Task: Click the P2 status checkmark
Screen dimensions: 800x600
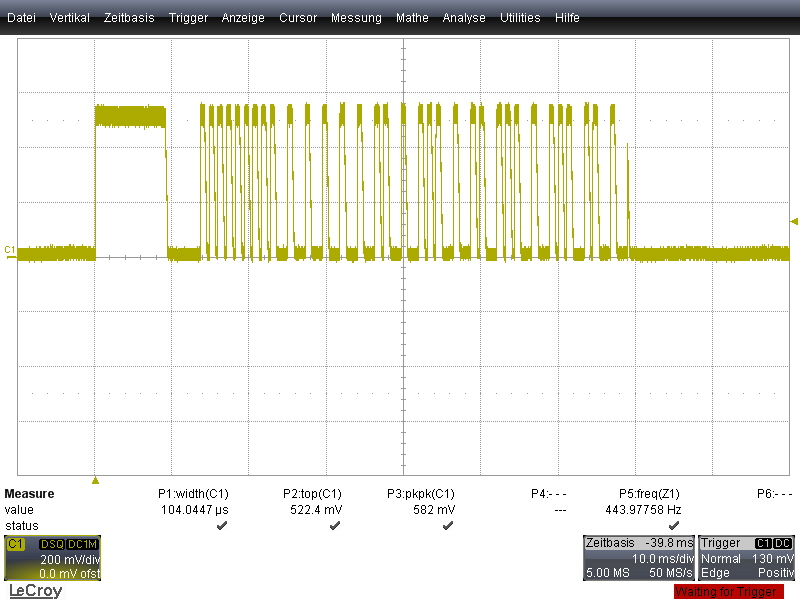Action: pos(335,526)
